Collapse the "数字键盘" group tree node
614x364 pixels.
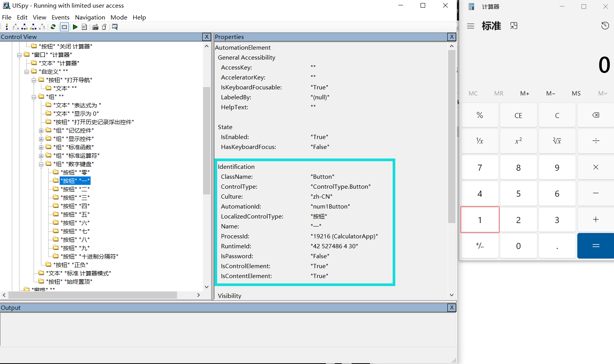(41, 164)
